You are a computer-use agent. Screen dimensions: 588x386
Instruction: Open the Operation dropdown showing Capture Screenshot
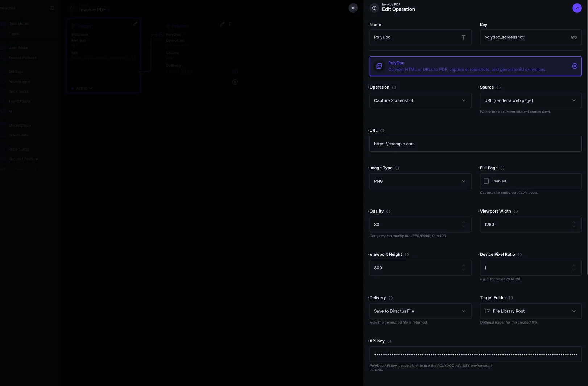[420, 100]
